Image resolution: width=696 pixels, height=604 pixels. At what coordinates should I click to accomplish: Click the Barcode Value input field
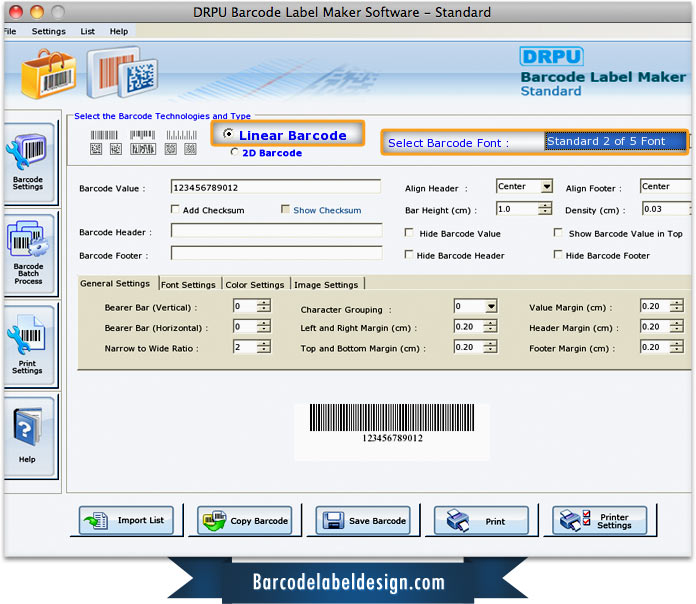pos(276,187)
